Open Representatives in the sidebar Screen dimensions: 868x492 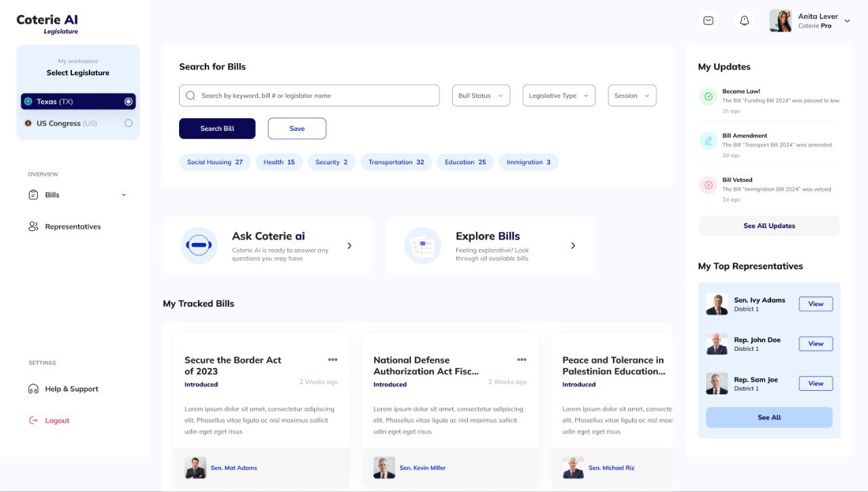73,227
